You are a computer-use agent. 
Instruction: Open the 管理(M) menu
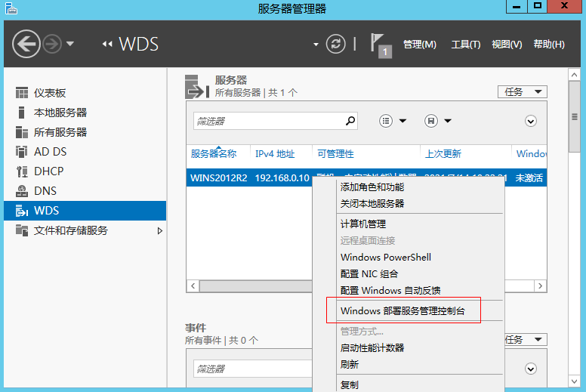(420, 45)
